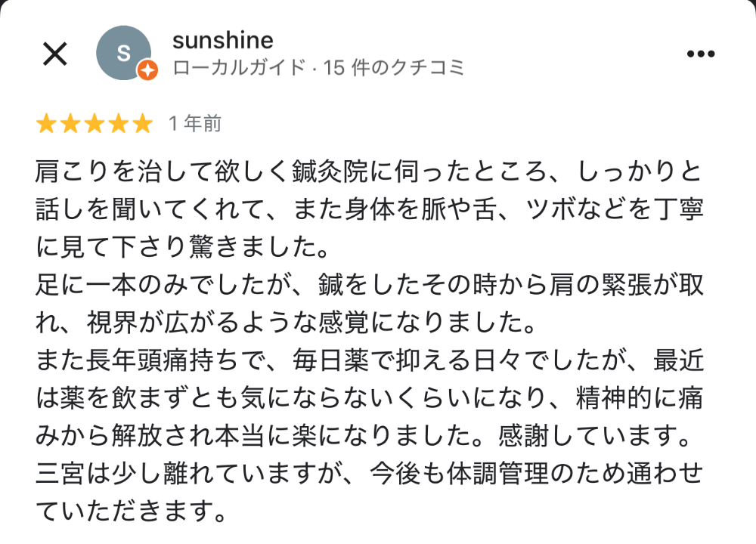Click the second star icon

tap(69, 122)
